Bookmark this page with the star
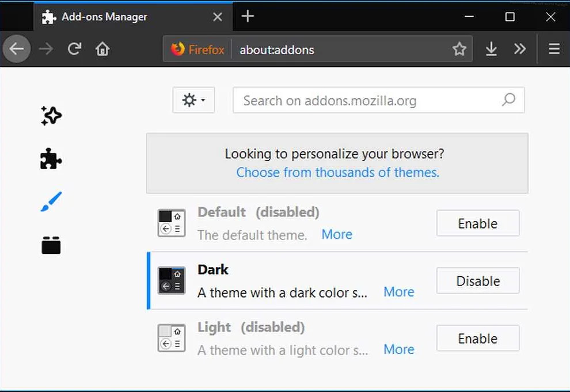570x392 pixels. pos(459,50)
